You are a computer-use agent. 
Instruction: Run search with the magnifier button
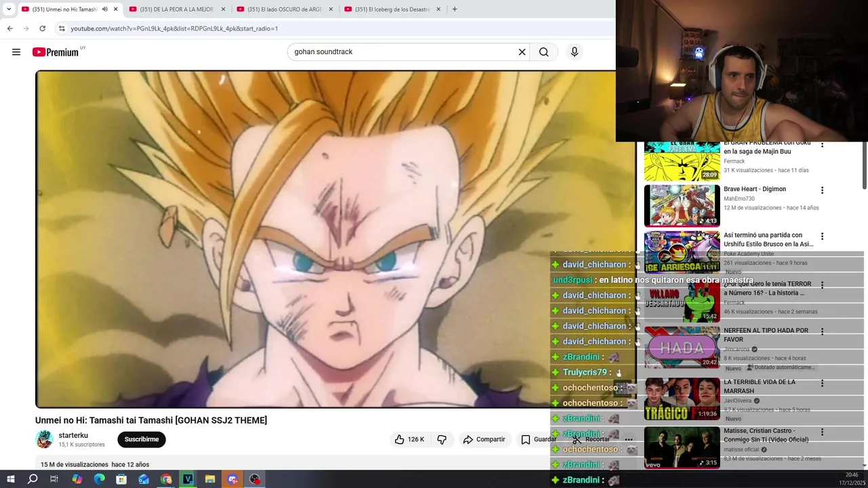point(544,52)
